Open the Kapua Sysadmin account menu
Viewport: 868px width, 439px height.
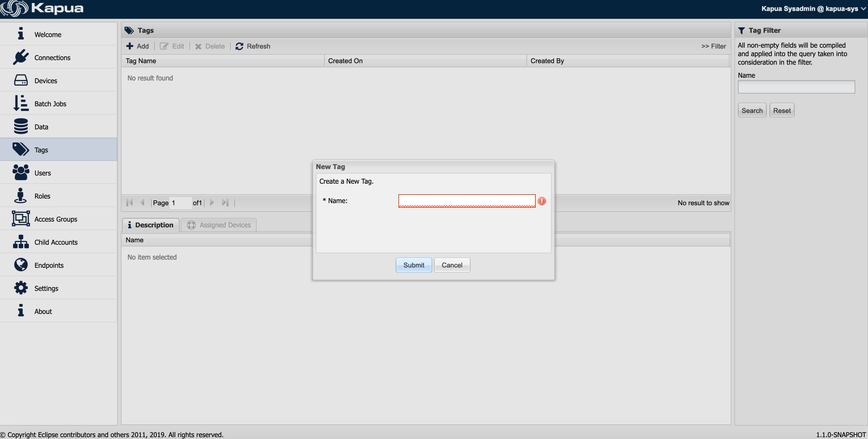(x=810, y=9)
